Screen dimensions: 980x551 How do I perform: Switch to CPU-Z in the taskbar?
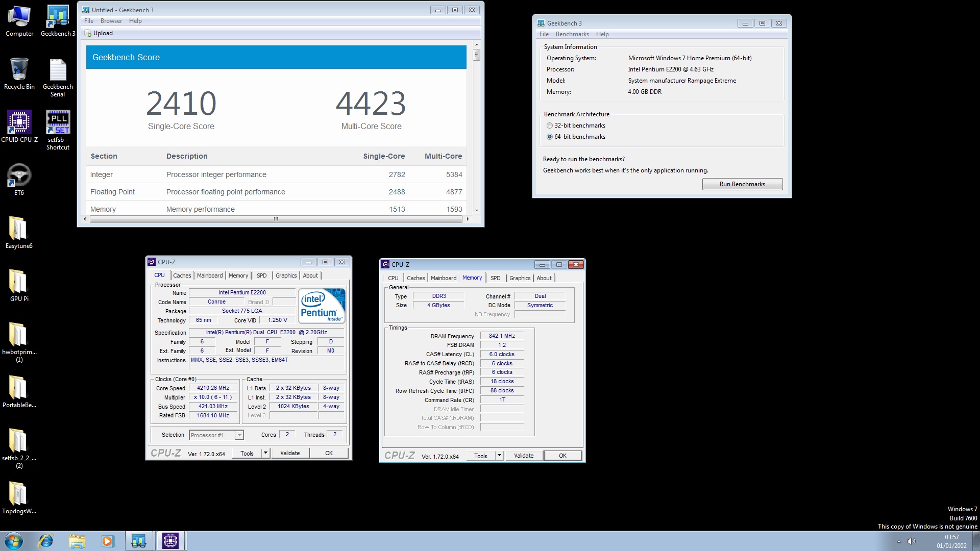[170, 541]
